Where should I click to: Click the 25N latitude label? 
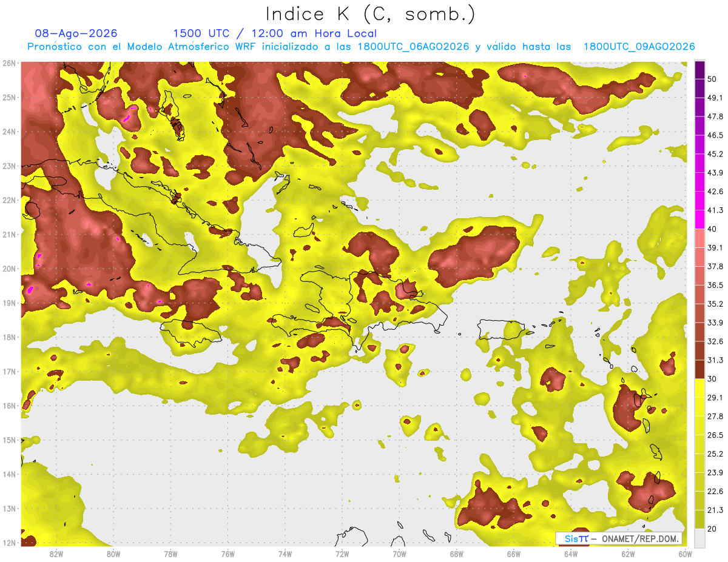(8, 98)
